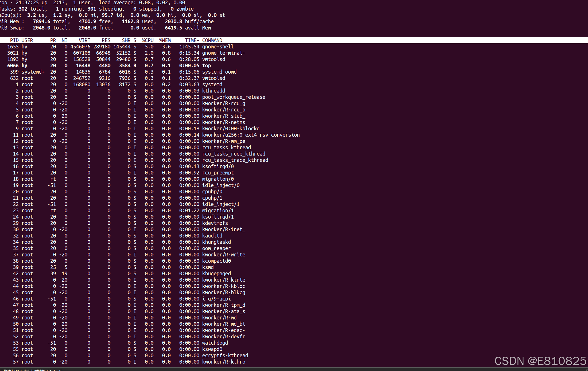Click the PID column header
Viewport: 588px width, 371px height.
click(x=14, y=40)
